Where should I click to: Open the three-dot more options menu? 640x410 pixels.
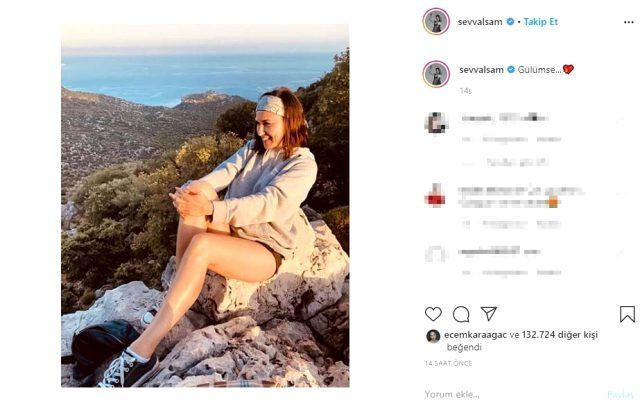[x=627, y=20]
